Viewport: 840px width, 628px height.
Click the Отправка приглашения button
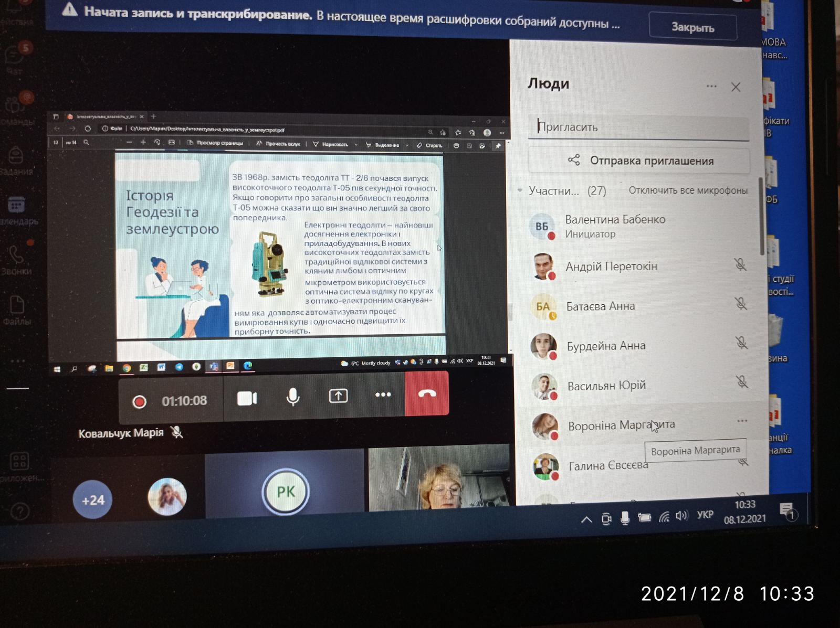click(639, 161)
